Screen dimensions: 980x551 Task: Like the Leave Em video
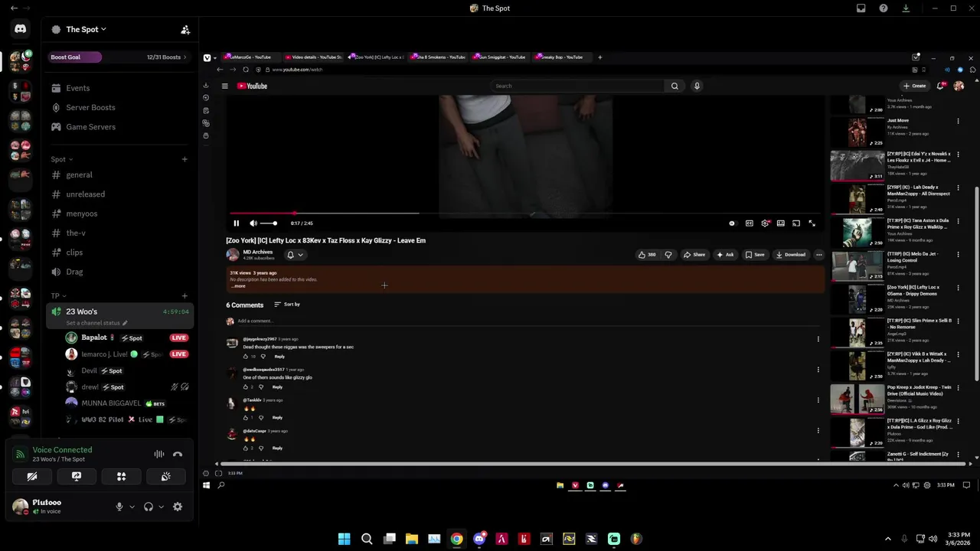coord(647,255)
